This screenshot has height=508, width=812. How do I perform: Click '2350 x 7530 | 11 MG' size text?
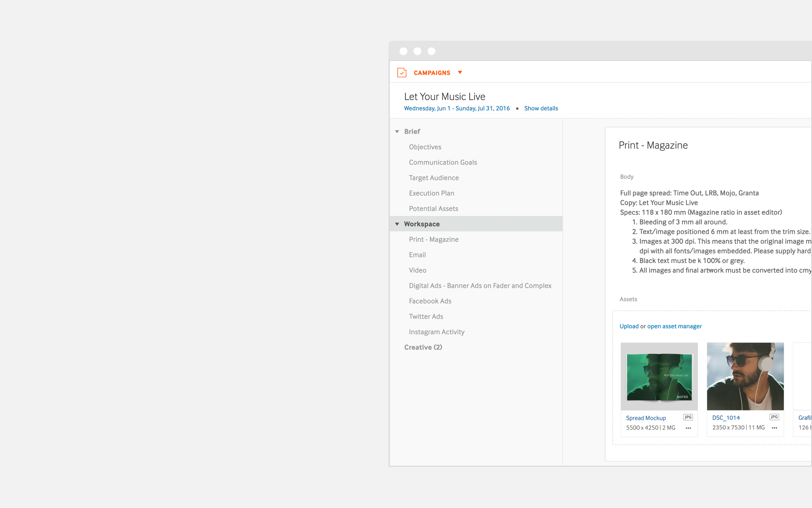point(739,428)
